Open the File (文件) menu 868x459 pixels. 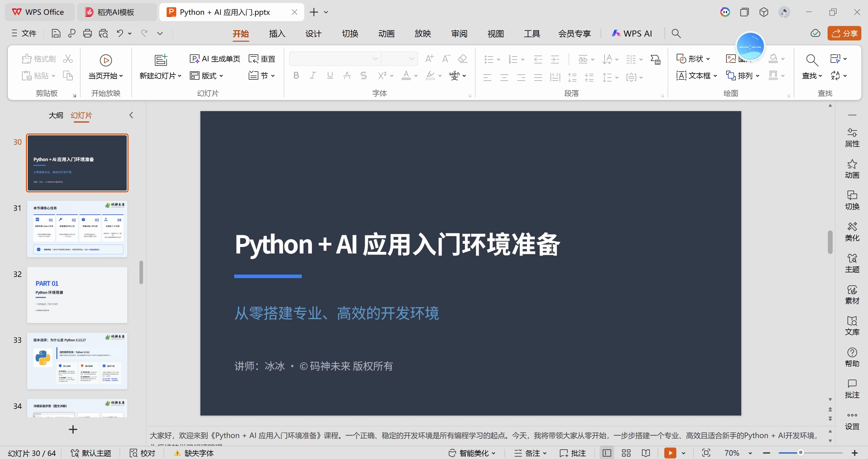(24, 34)
